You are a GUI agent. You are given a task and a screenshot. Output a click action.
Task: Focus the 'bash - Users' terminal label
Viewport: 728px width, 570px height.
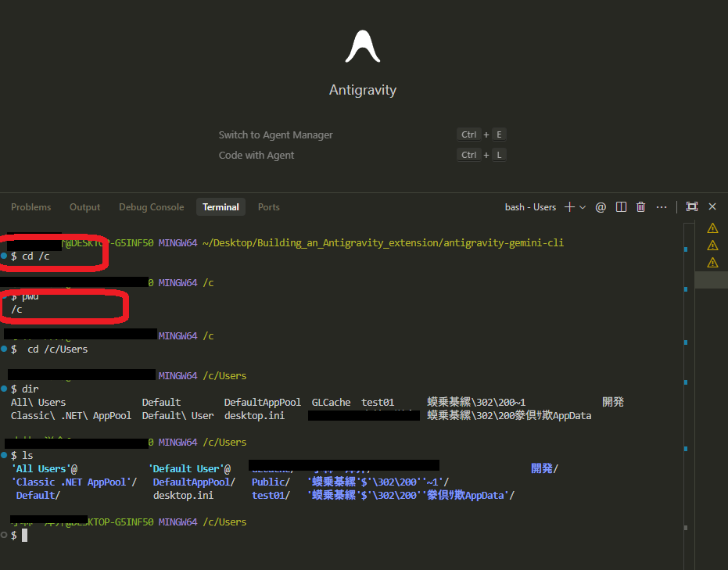(530, 207)
